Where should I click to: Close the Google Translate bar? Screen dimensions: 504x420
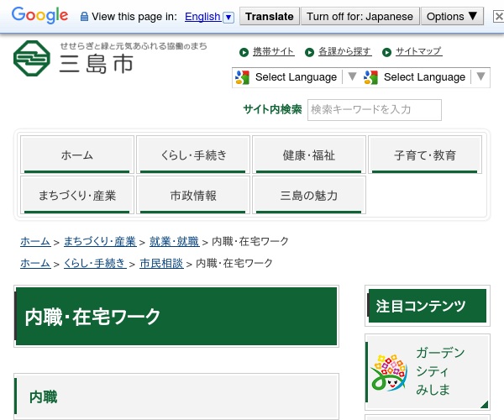[x=498, y=17]
